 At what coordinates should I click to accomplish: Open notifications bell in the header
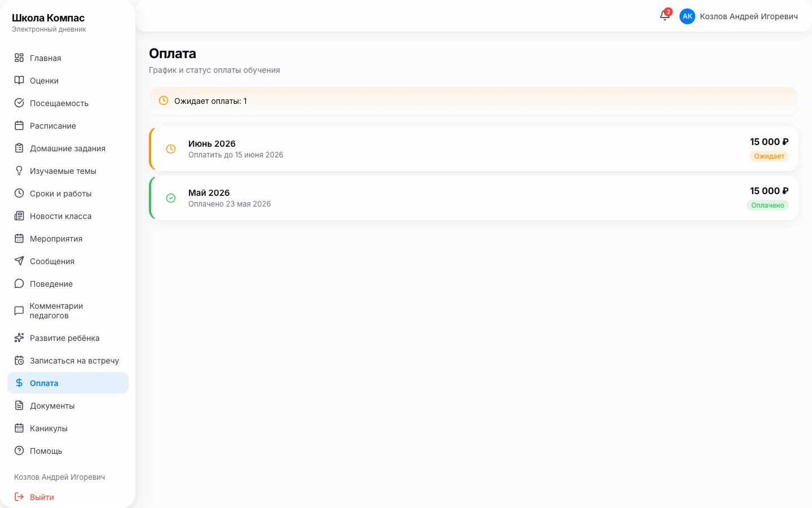[x=665, y=16]
